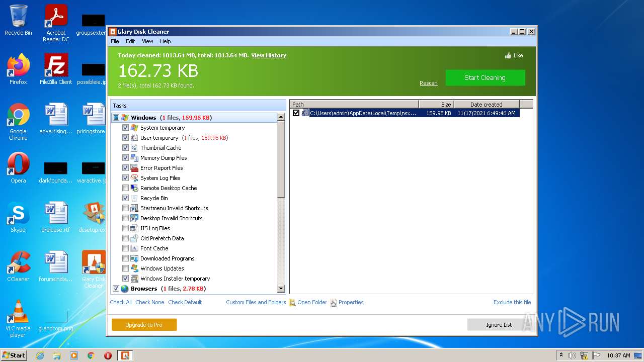Uncheck the Memory Dump Files checkbox

coord(126,158)
